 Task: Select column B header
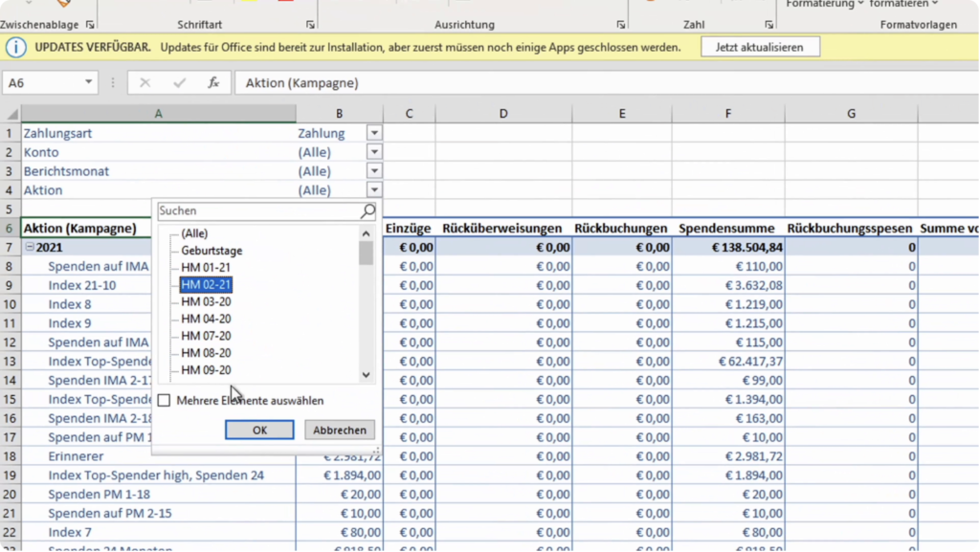[340, 114]
